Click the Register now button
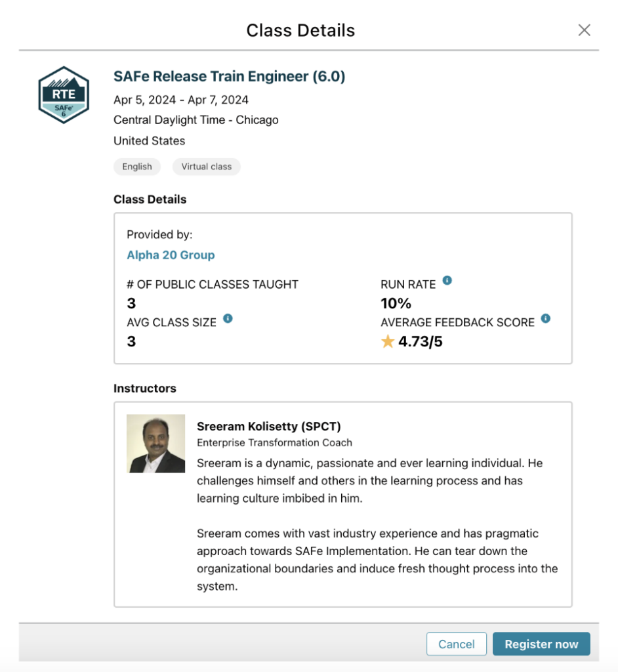 click(x=541, y=644)
